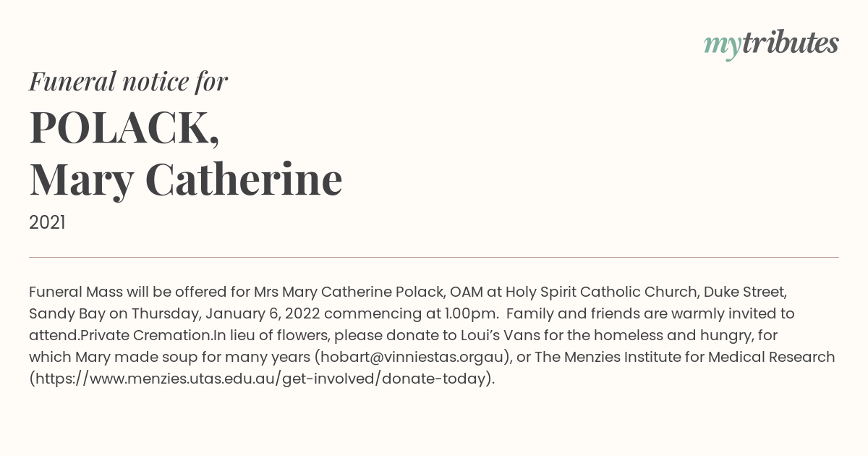Select the POLACK, surname heading

pyautogui.click(x=124, y=127)
